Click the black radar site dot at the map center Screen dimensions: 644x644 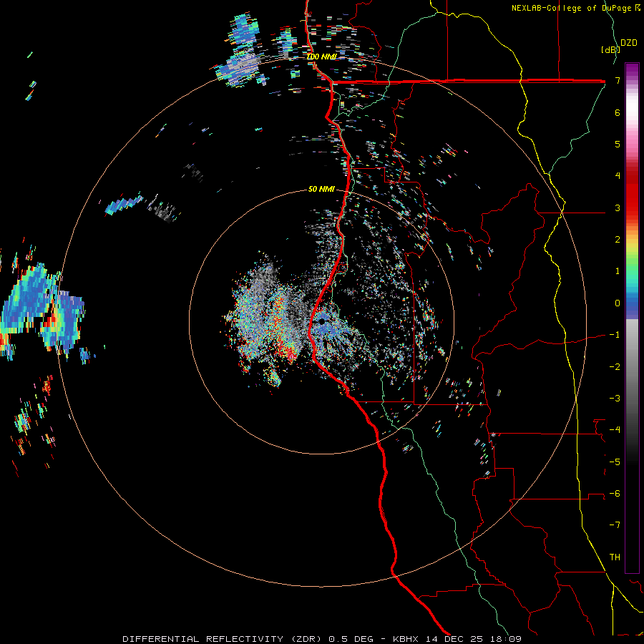click(x=322, y=322)
